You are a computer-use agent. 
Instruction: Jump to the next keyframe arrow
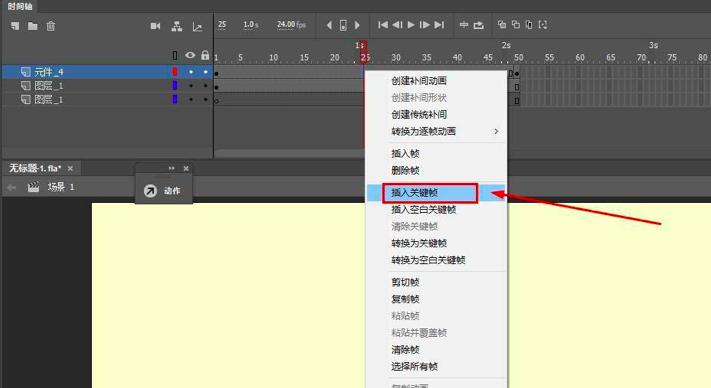pos(357,25)
